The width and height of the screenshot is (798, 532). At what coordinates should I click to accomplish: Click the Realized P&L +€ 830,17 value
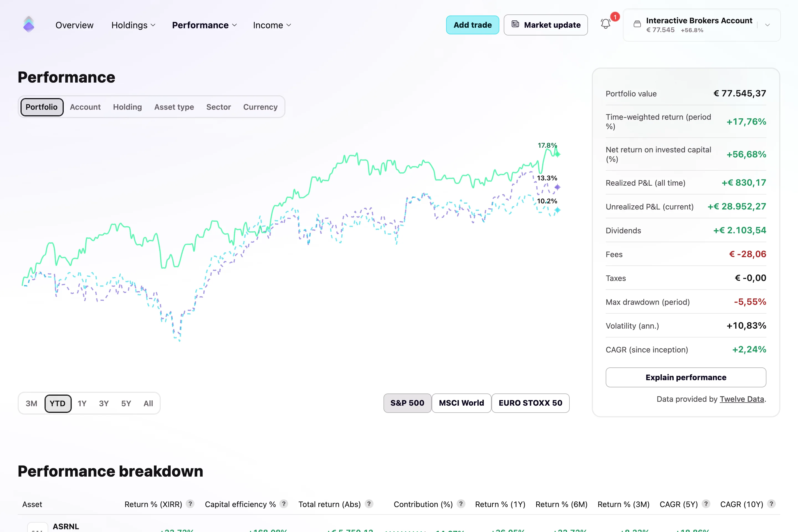tap(744, 183)
